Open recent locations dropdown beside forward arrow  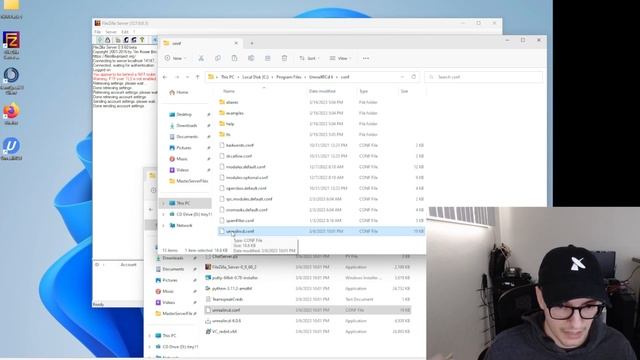(187, 77)
